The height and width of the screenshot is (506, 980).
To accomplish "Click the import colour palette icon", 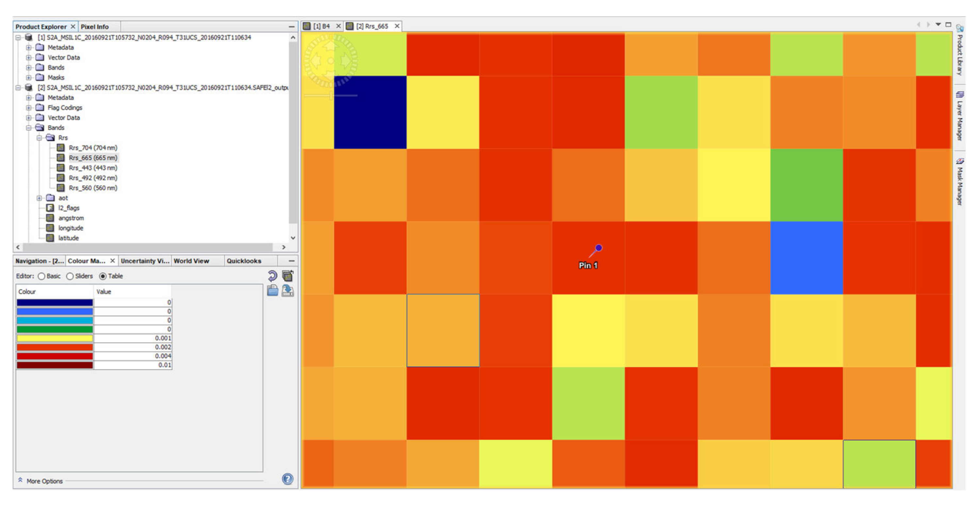I will point(272,291).
